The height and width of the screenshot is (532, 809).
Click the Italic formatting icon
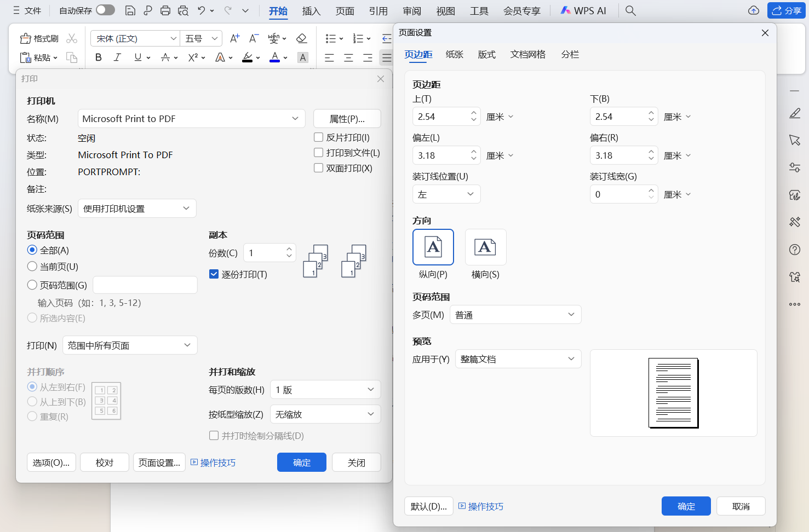(x=117, y=57)
